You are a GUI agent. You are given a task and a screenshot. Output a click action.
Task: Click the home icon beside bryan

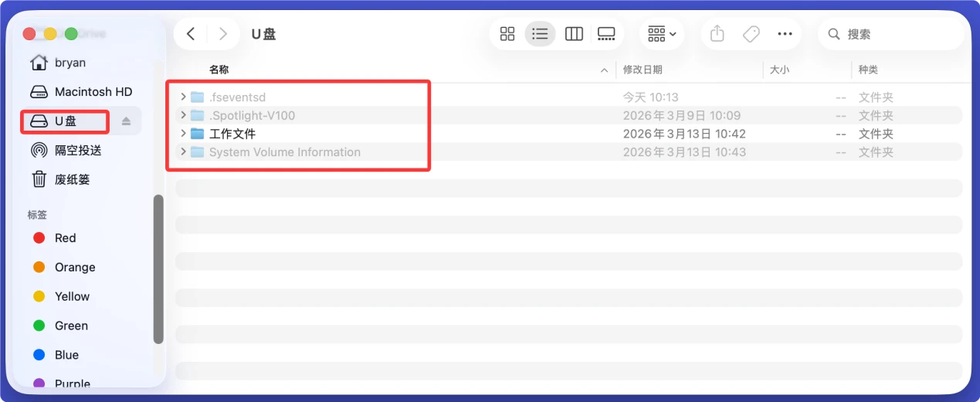[x=39, y=62]
